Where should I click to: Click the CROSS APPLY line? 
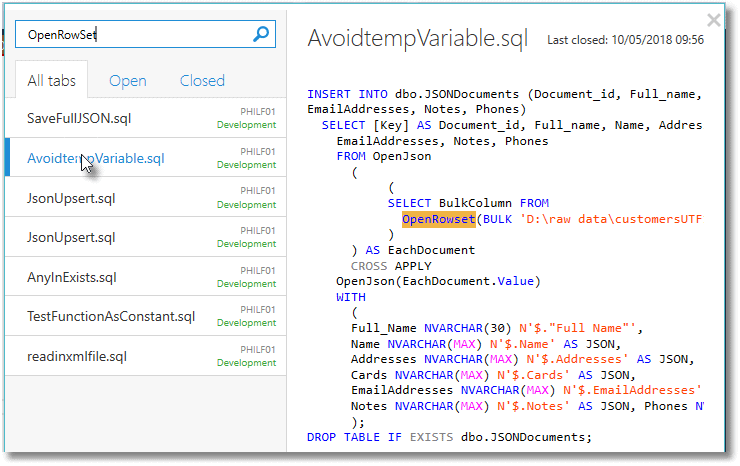point(391,266)
